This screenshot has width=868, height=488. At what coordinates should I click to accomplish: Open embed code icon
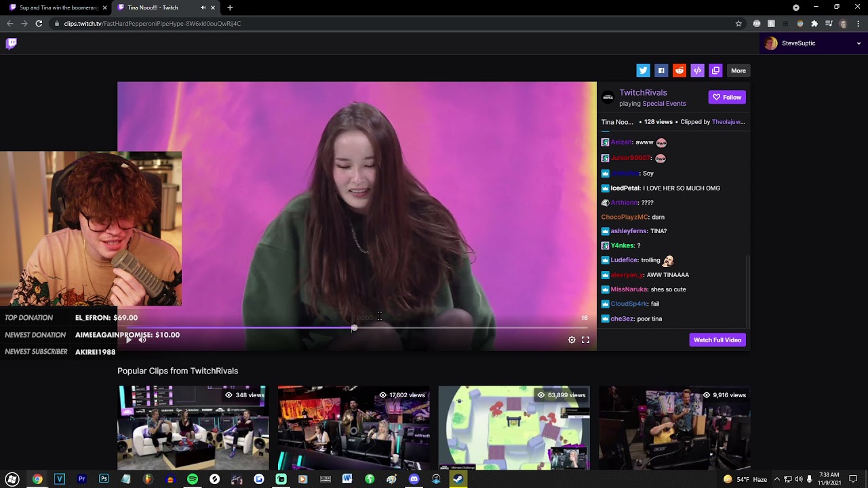click(697, 70)
